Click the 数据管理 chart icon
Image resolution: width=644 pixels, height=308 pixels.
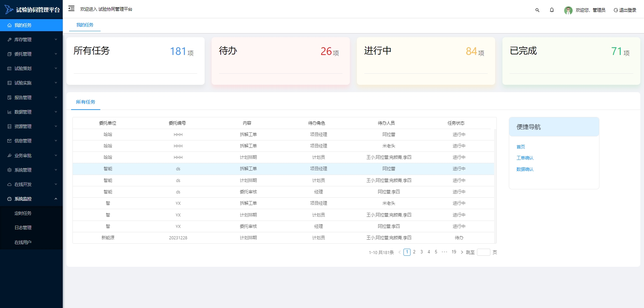click(9, 112)
